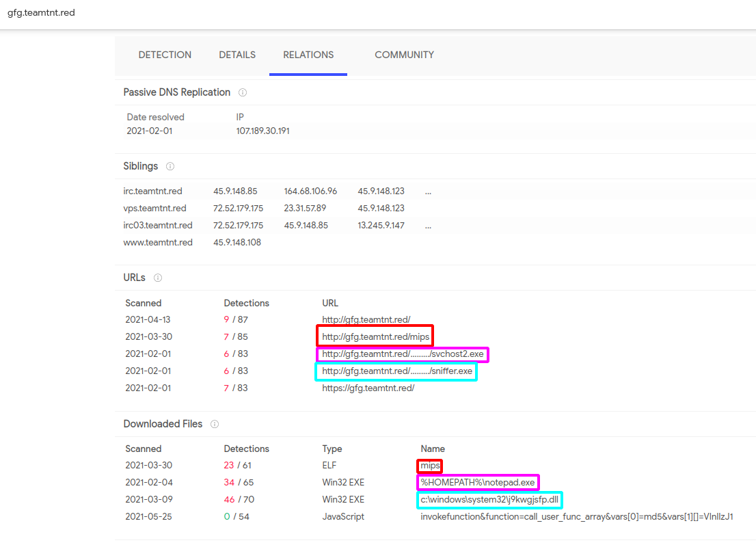Go to the COMMUNITY tab
Image resolution: width=756 pixels, height=545 pixels.
[x=404, y=55]
